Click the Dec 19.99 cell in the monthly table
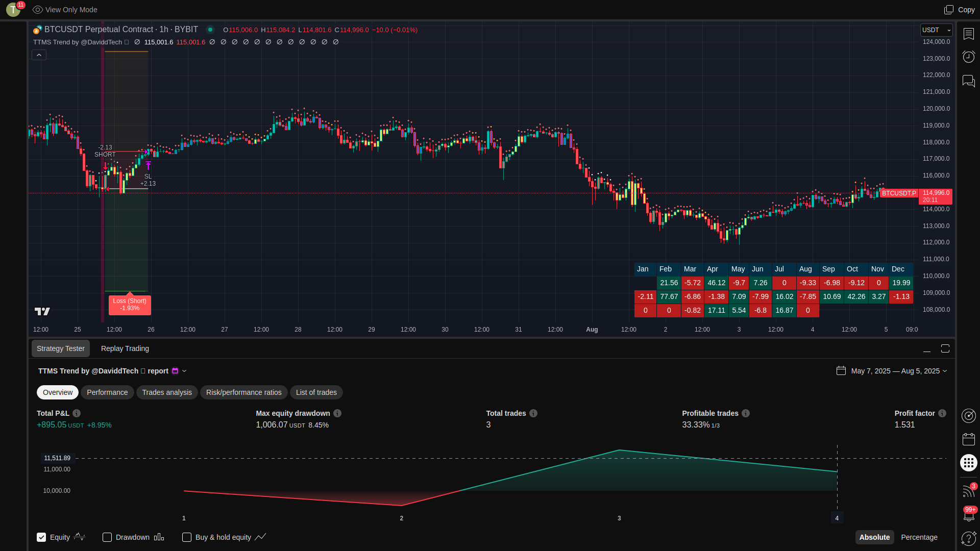The height and width of the screenshot is (551, 980). click(x=901, y=283)
